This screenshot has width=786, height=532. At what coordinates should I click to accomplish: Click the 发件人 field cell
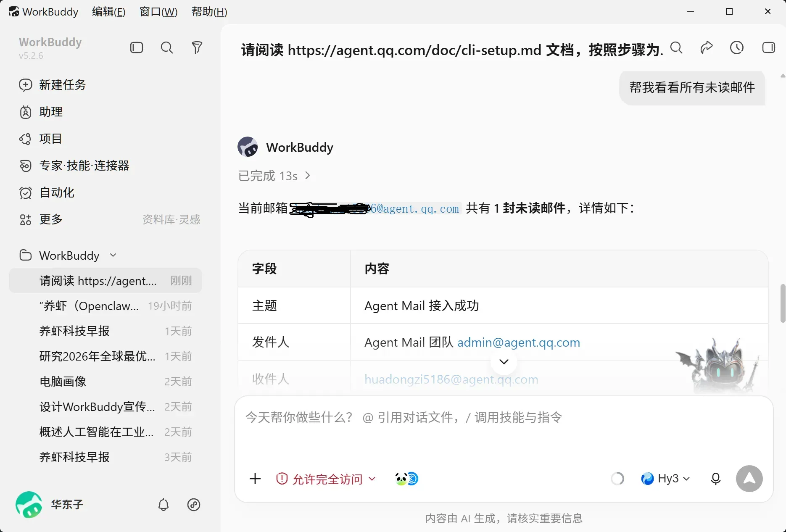(294, 342)
